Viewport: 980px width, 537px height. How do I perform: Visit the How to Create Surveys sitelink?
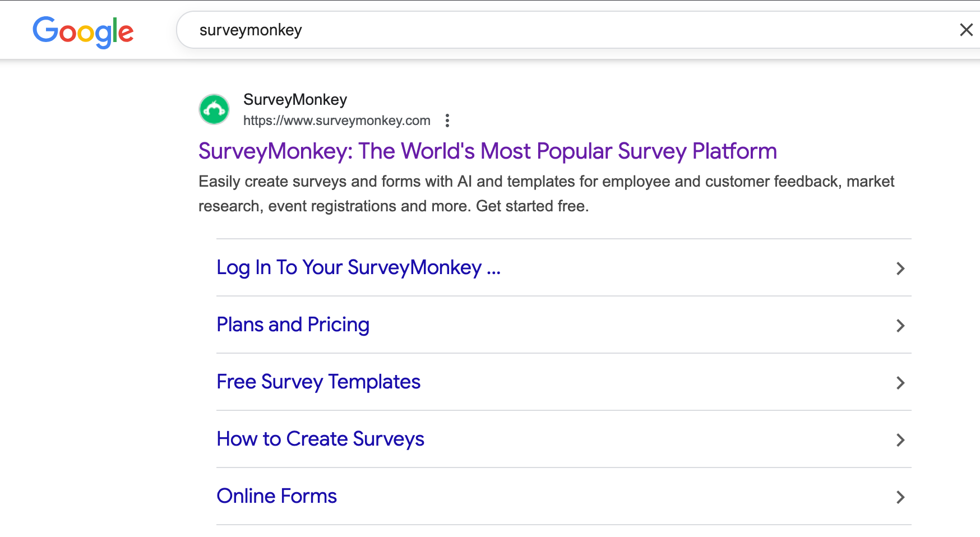320,439
